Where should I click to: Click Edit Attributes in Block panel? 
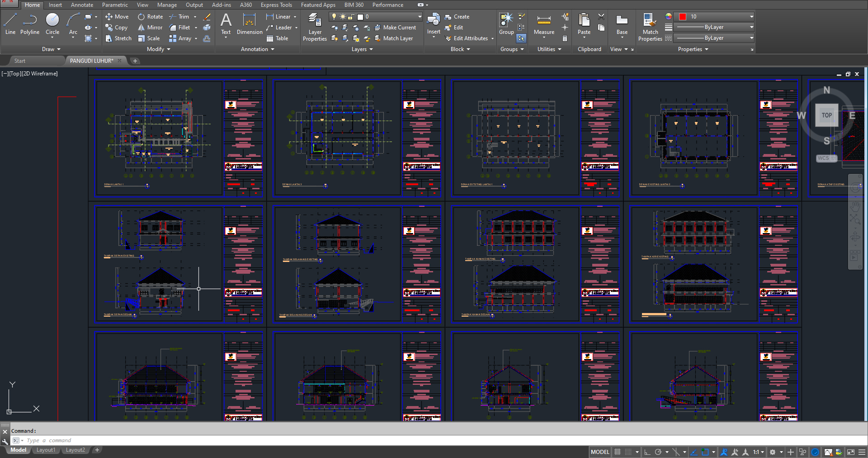point(470,38)
